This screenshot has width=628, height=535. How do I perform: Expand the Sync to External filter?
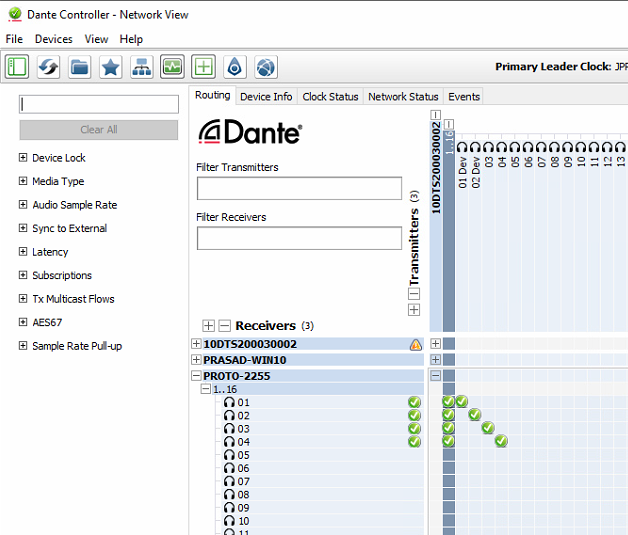click(23, 228)
